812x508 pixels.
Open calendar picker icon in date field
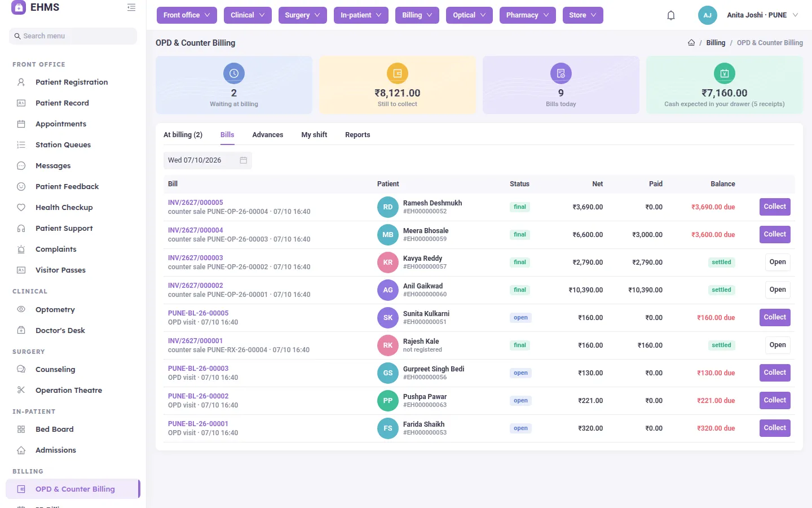244,160
